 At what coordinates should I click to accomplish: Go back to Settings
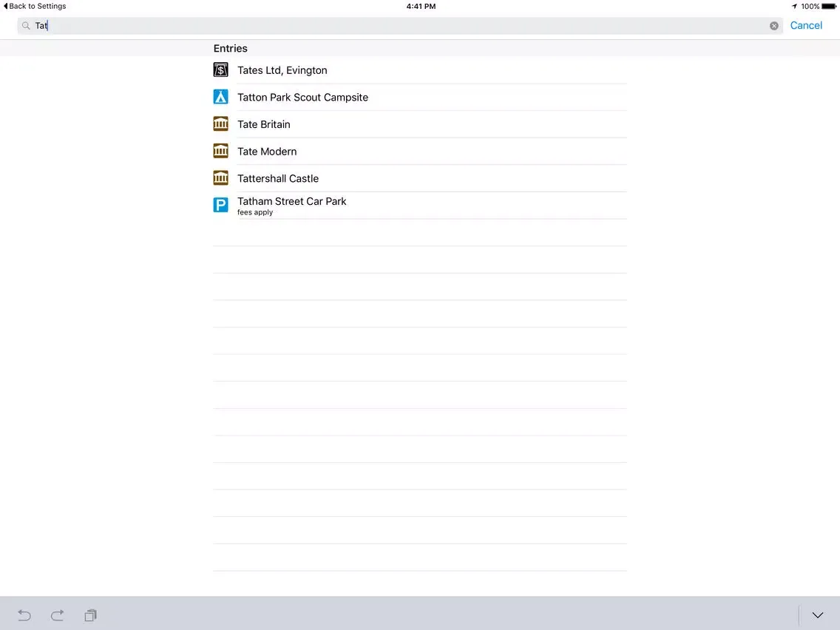pos(35,6)
